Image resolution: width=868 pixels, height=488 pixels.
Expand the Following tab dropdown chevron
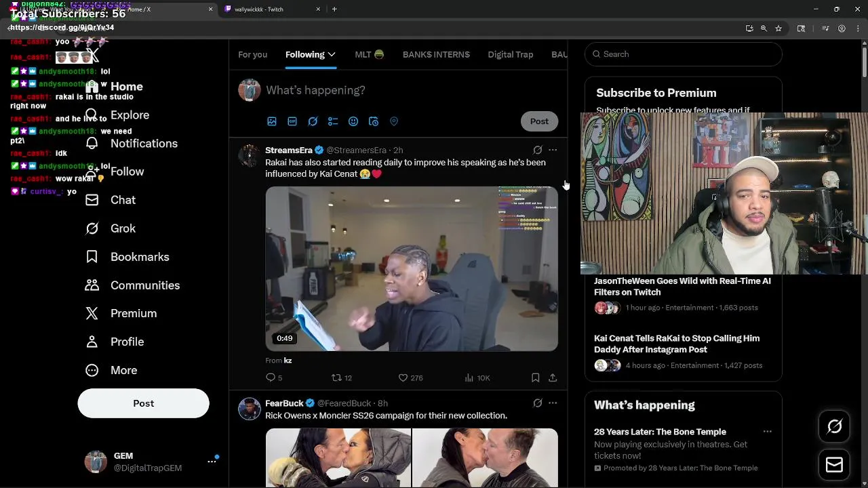[x=332, y=54]
